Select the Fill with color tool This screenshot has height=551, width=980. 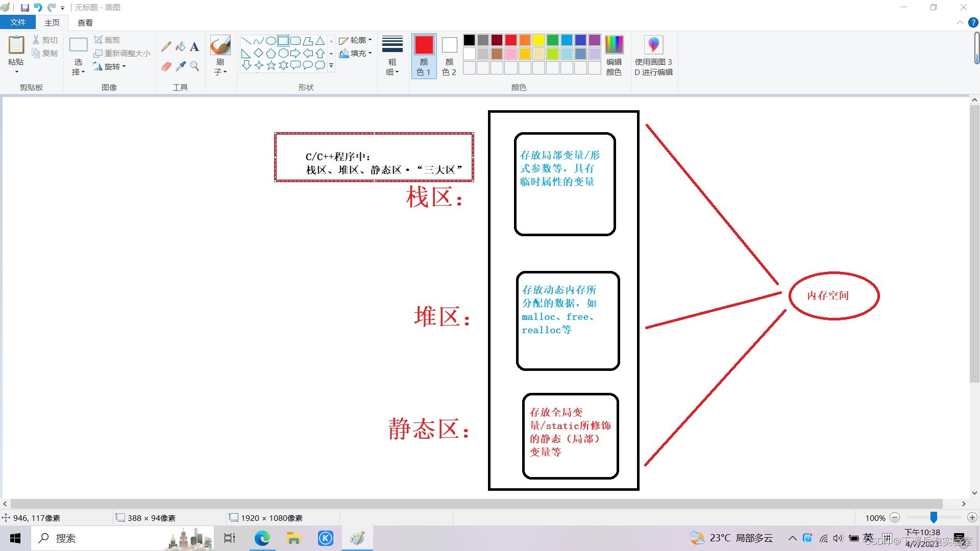[x=180, y=46]
